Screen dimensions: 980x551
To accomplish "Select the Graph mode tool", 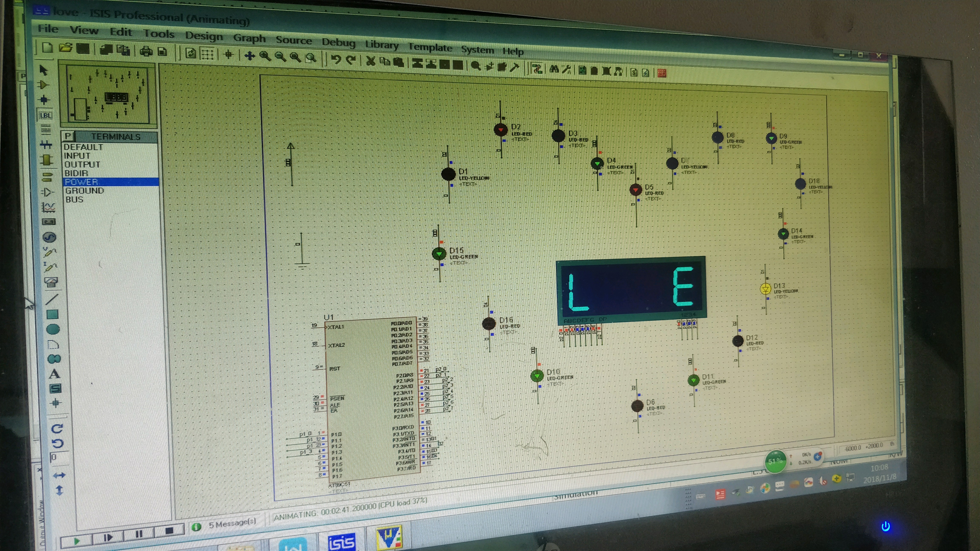I will tap(49, 207).
